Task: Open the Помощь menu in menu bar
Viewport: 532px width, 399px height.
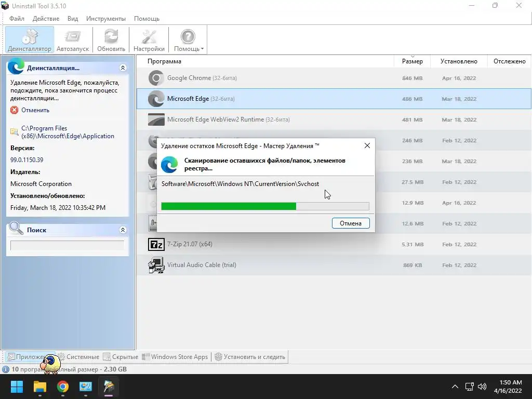Action: pos(147,19)
